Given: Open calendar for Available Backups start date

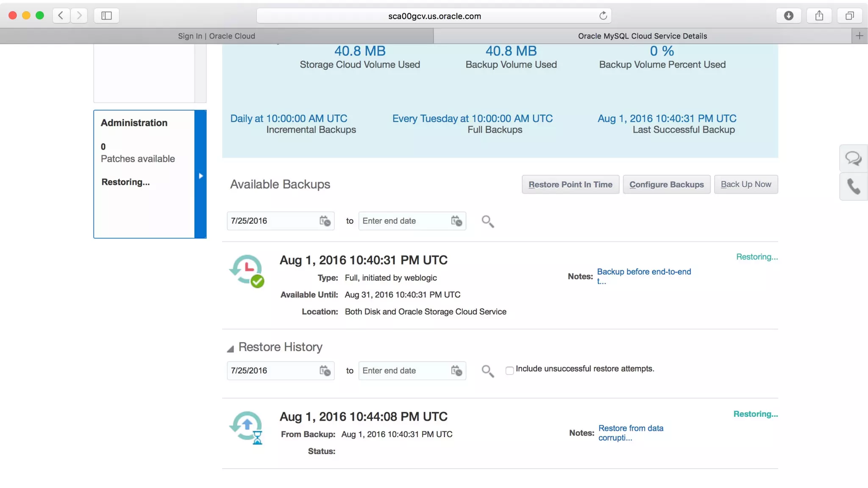Looking at the screenshot, I should (325, 221).
